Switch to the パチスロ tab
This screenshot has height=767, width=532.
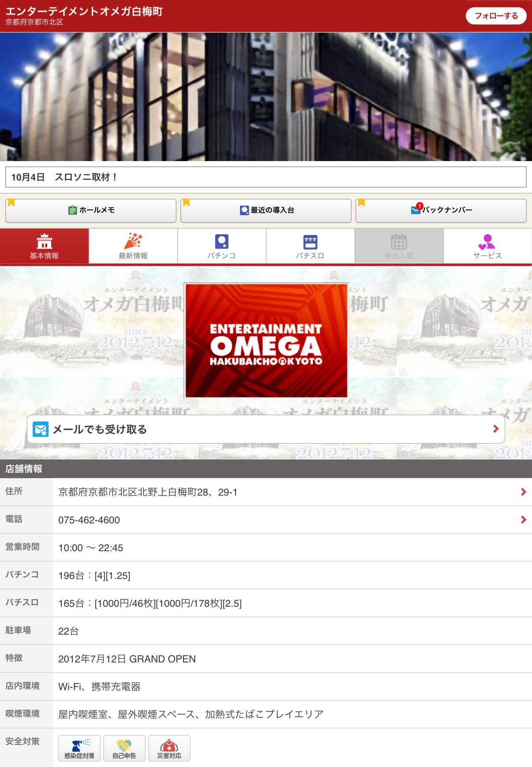coord(311,246)
